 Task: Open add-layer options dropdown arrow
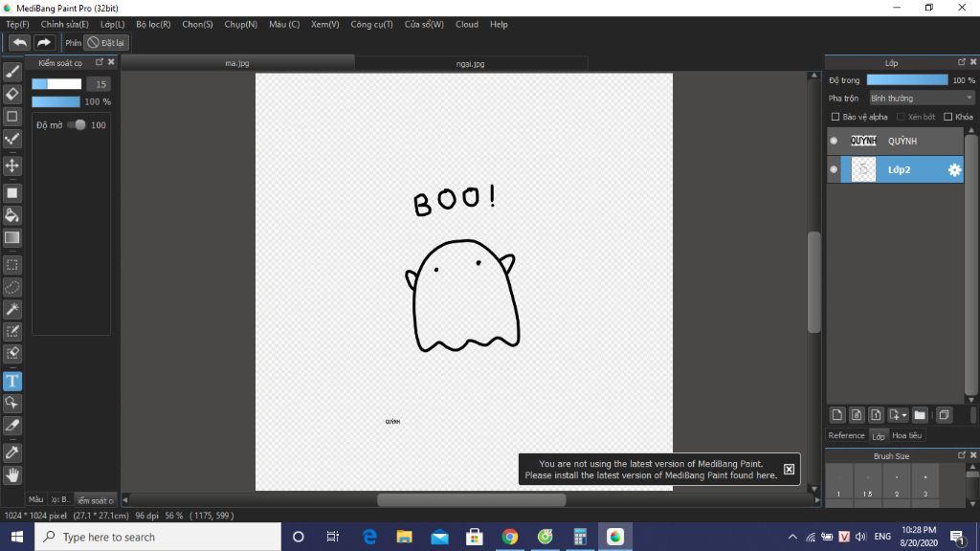904,415
